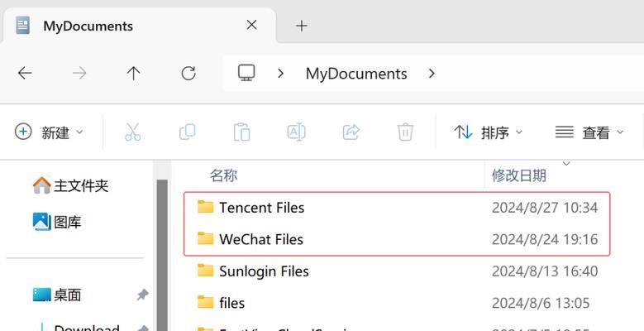Click the folder icon beside files
This screenshot has width=644, height=331.
(205, 302)
